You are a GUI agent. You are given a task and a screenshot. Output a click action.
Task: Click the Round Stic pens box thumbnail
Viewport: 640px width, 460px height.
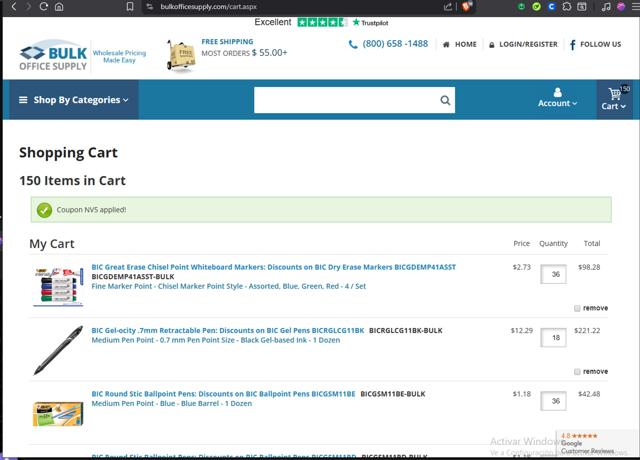[58, 413]
